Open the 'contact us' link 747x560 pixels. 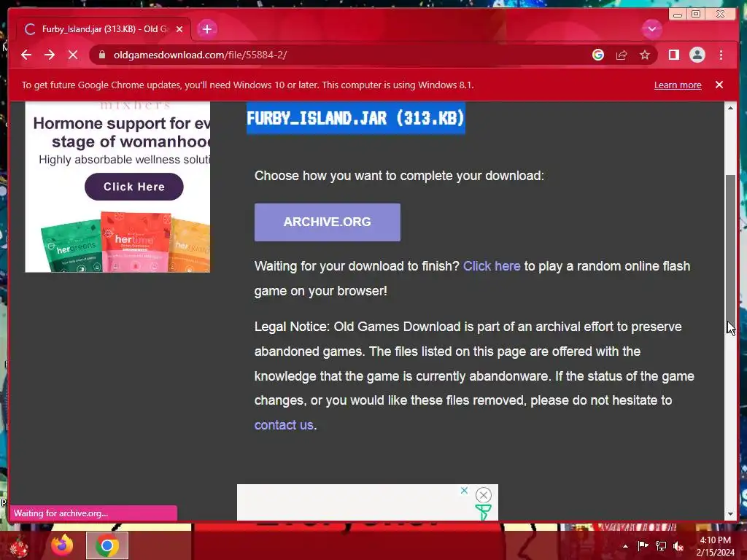coord(284,425)
